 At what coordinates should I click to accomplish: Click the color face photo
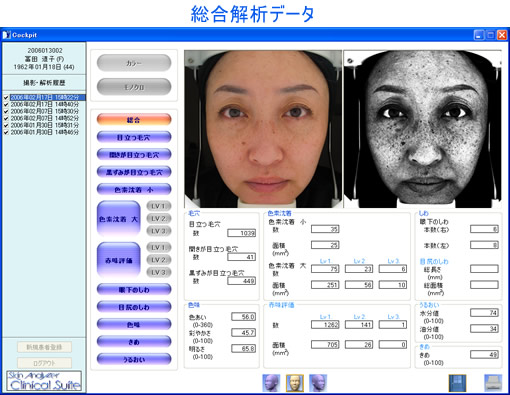coord(263,129)
